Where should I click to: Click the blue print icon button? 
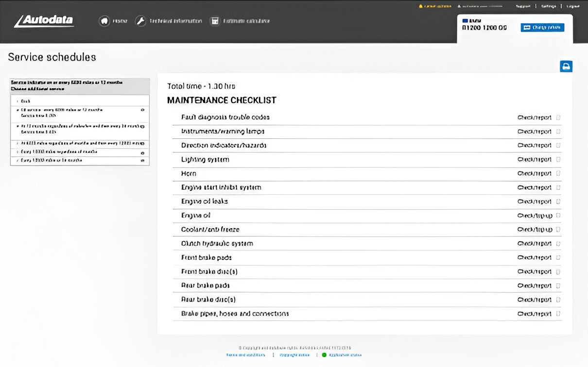tap(566, 67)
